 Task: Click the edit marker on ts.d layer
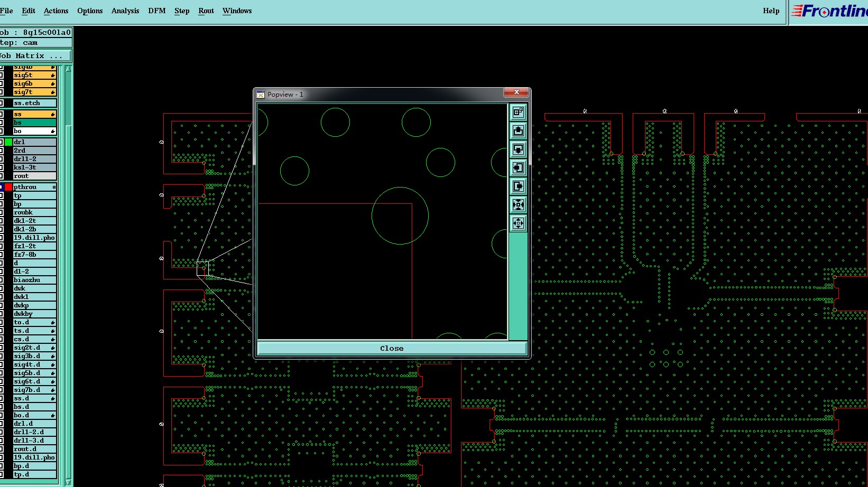coord(53,331)
